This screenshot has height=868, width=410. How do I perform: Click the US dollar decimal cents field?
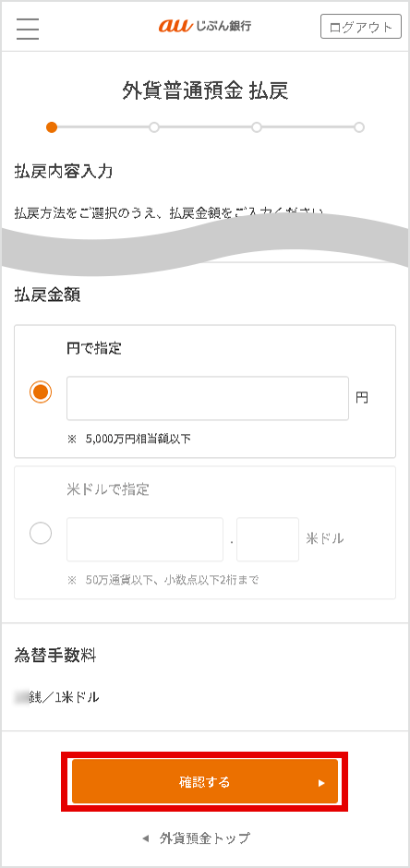coord(268,539)
